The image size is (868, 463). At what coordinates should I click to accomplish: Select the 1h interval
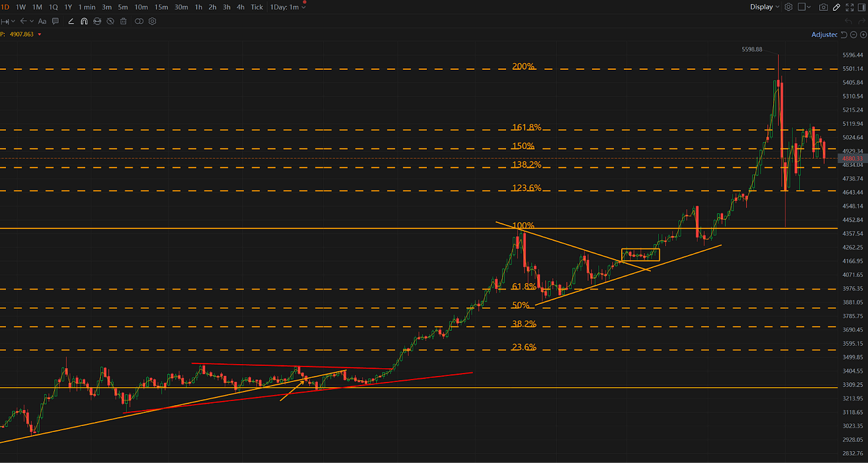tap(199, 7)
